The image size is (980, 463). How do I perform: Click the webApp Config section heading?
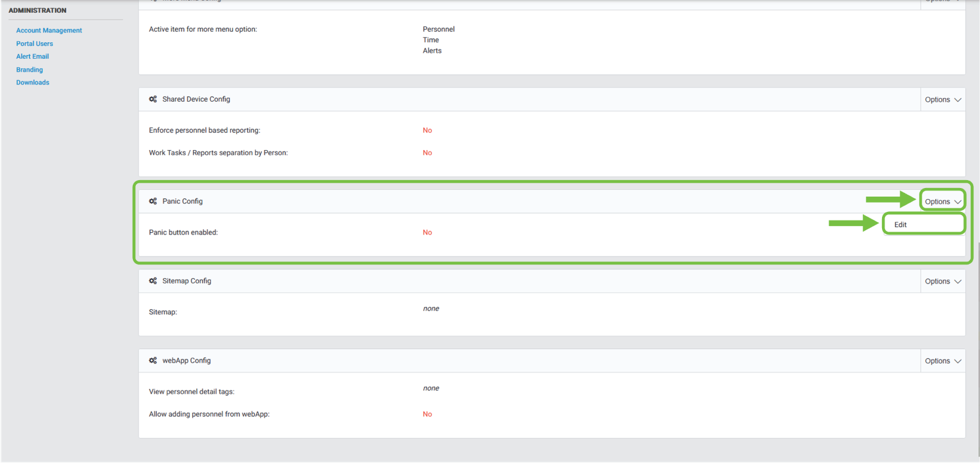186,361
